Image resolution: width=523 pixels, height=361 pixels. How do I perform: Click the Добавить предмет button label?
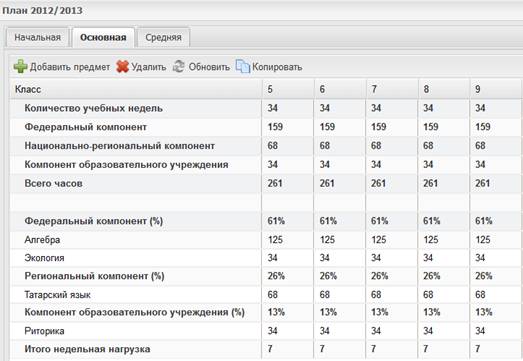(x=70, y=67)
